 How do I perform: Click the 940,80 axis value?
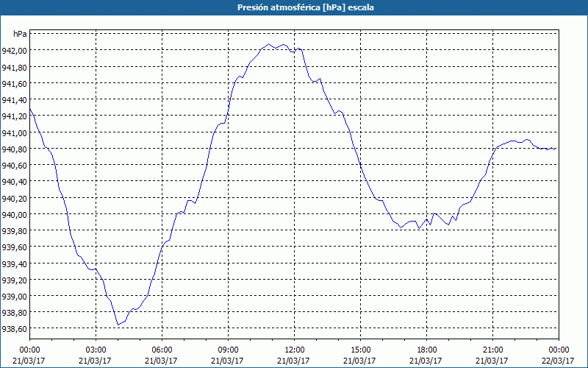[x=14, y=149]
